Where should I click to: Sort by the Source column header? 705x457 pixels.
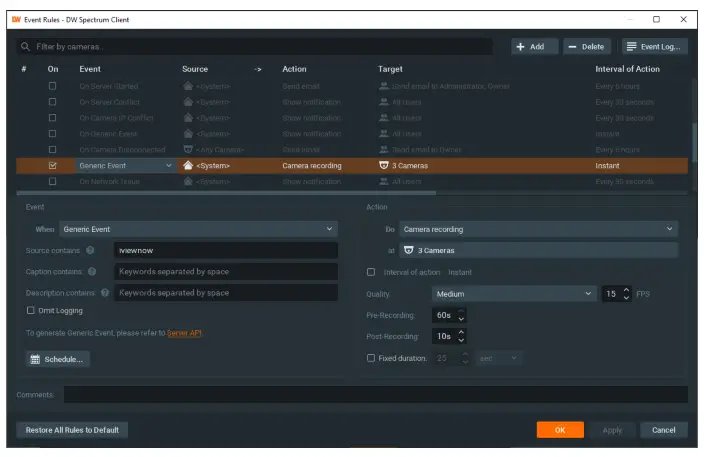click(x=195, y=69)
